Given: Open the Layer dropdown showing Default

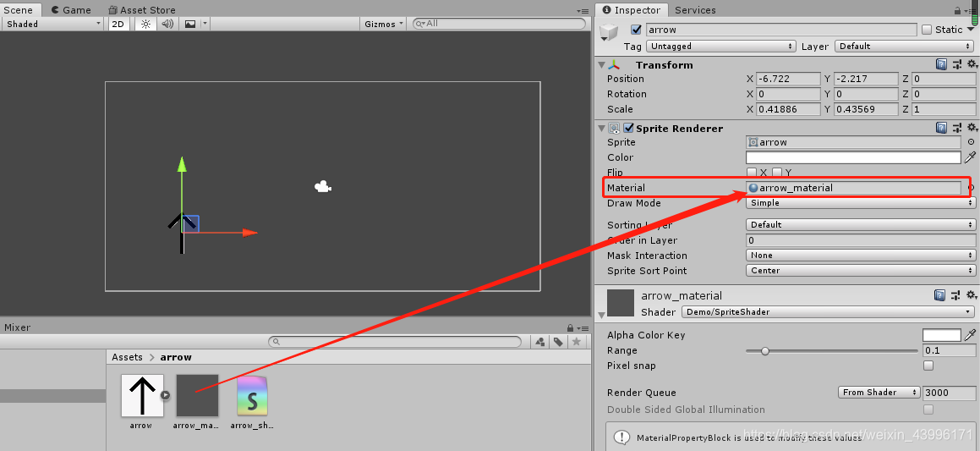Looking at the screenshot, I should (x=905, y=47).
